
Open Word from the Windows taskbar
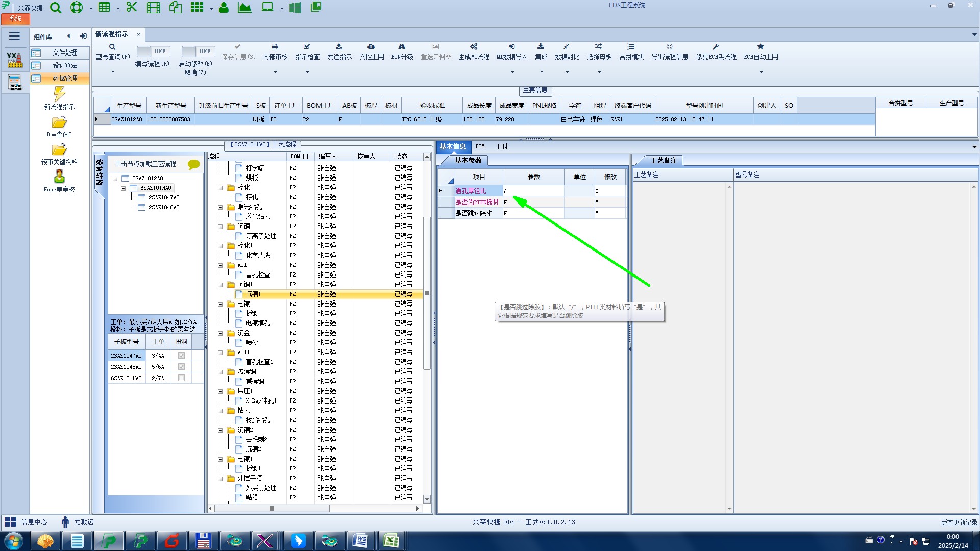[360, 541]
